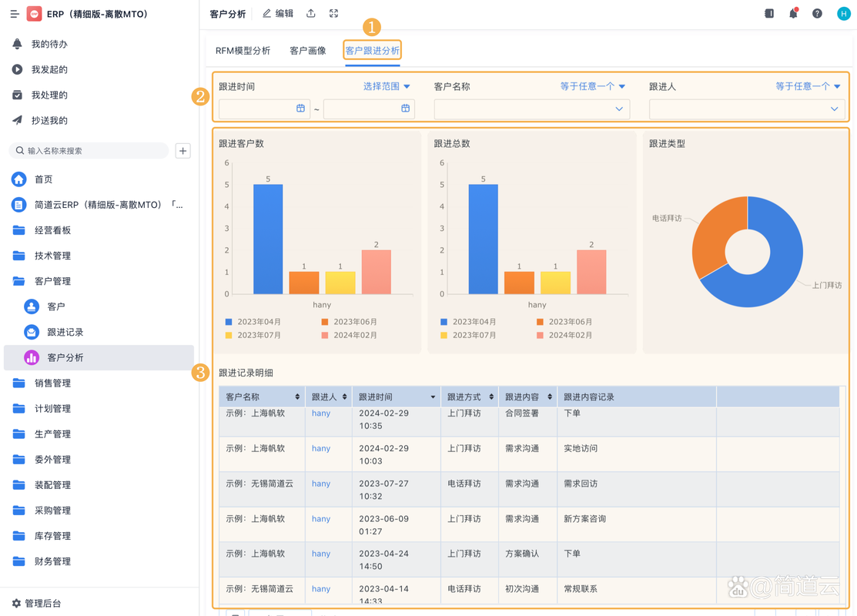
Task: Open start date calendar picker icon
Action: (300, 109)
